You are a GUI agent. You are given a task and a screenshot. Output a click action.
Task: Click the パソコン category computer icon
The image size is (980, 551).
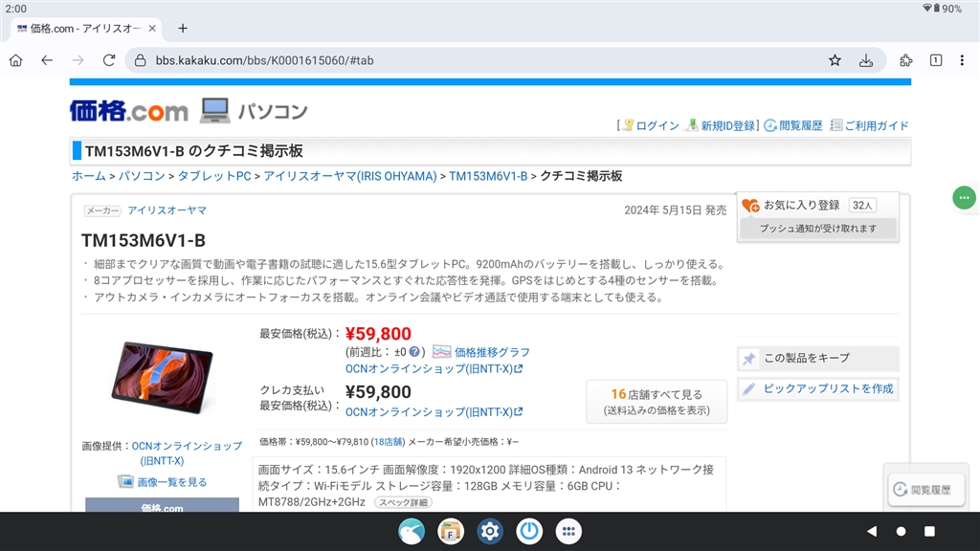pyautogui.click(x=215, y=111)
